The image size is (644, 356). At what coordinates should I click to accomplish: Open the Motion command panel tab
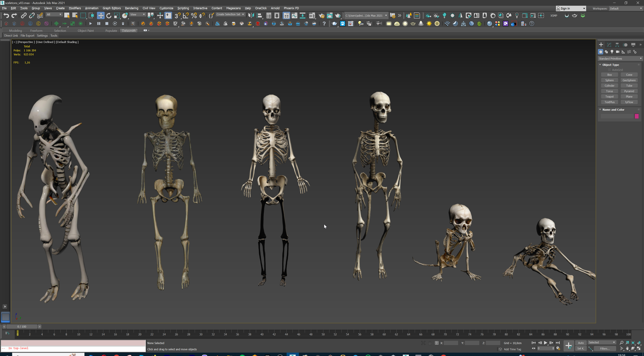[625, 44]
